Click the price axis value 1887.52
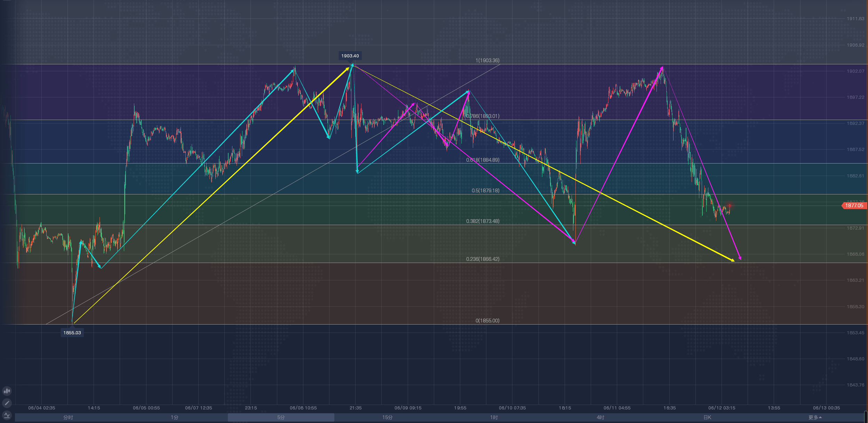This screenshot has width=868, height=423. click(x=855, y=150)
